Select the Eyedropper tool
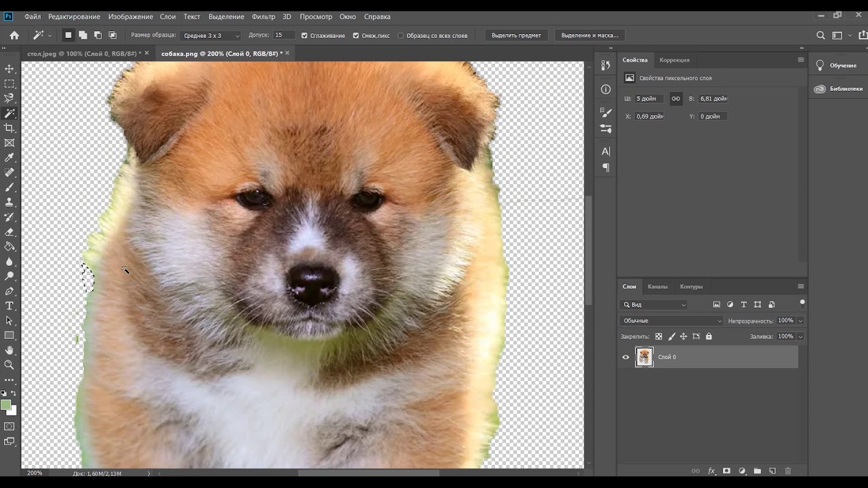The height and width of the screenshot is (488, 868). 9,158
